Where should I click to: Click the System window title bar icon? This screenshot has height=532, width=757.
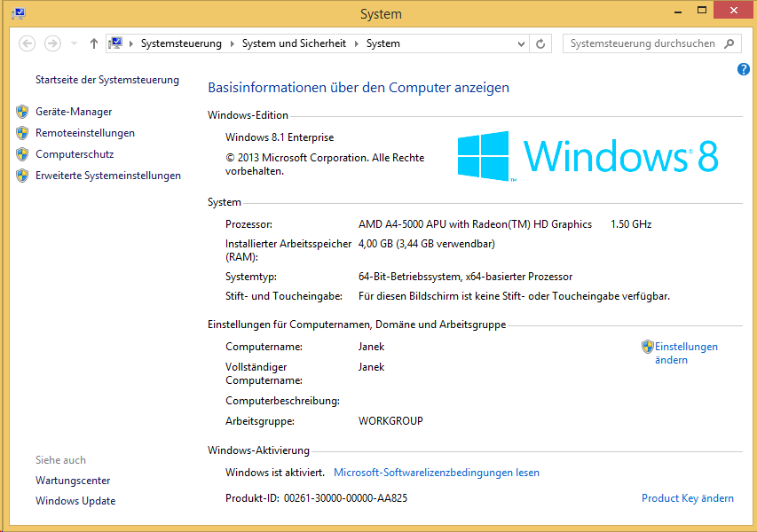19,13
